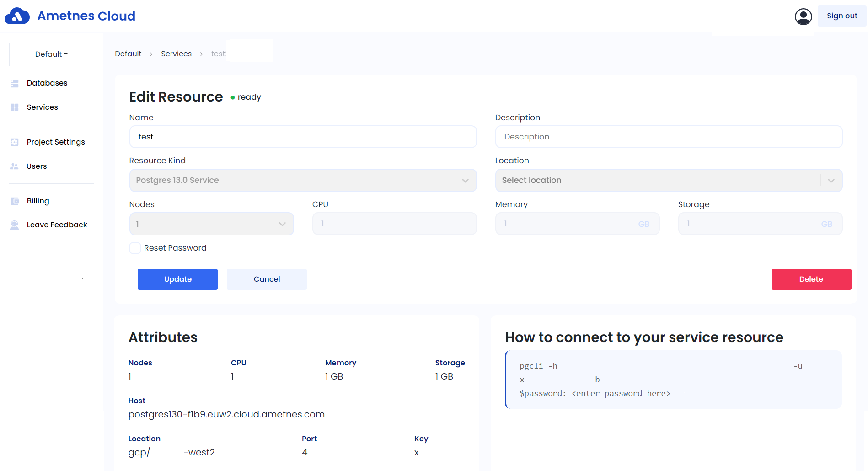Click the Billing icon in sidebar
The image size is (868, 471).
tap(15, 201)
